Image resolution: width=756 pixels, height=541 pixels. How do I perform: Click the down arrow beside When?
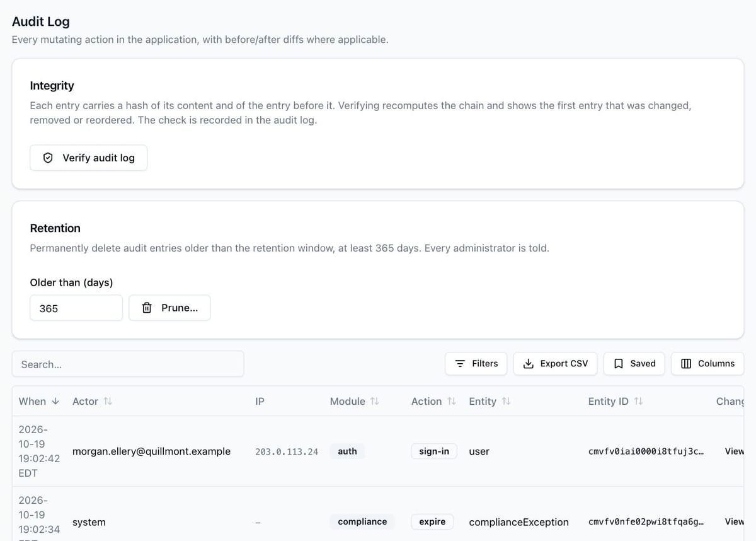[55, 401]
